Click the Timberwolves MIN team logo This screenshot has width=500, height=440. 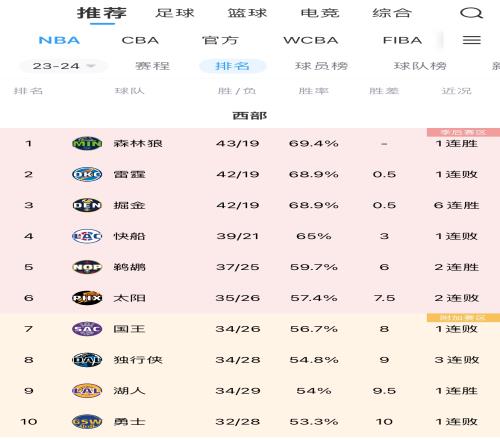click(x=87, y=143)
